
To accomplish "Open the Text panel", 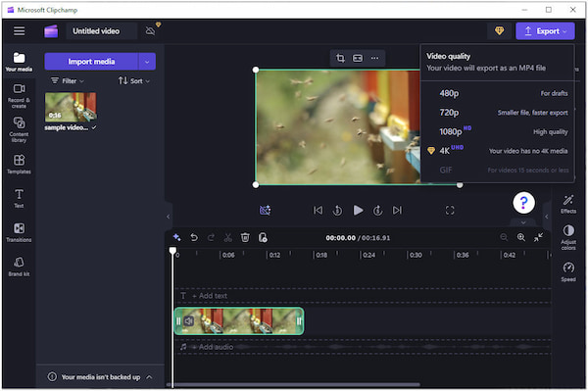I will pyautogui.click(x=19, y=198).
